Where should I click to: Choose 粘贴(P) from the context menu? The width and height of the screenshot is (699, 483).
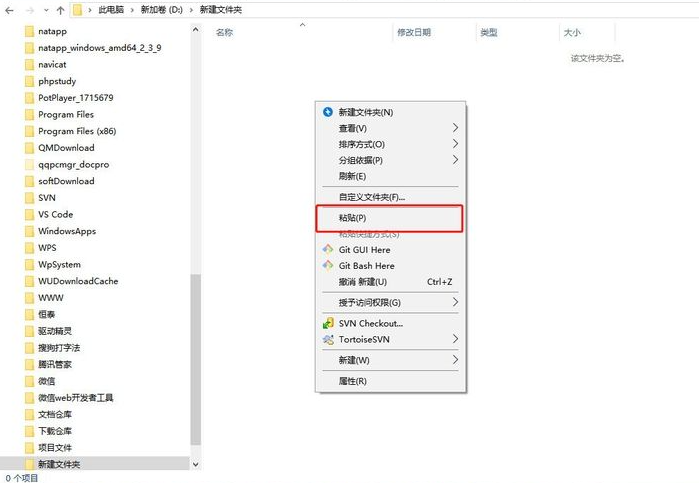click(389, 218)
